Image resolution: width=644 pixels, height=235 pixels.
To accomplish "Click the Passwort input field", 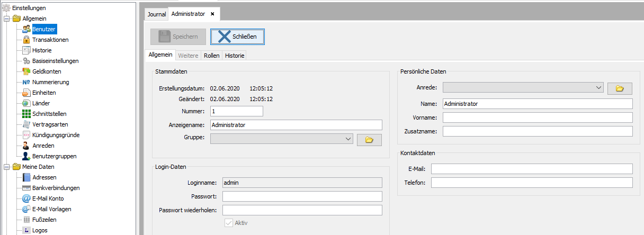I will (302, 196).
